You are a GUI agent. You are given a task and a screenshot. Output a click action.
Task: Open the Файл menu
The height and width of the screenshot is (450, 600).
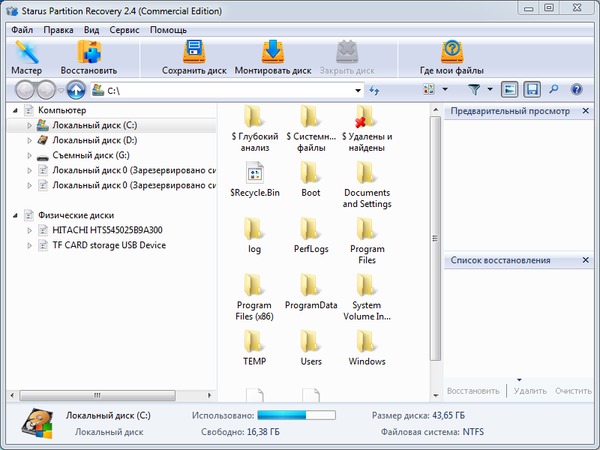click(x=22, y=30)
